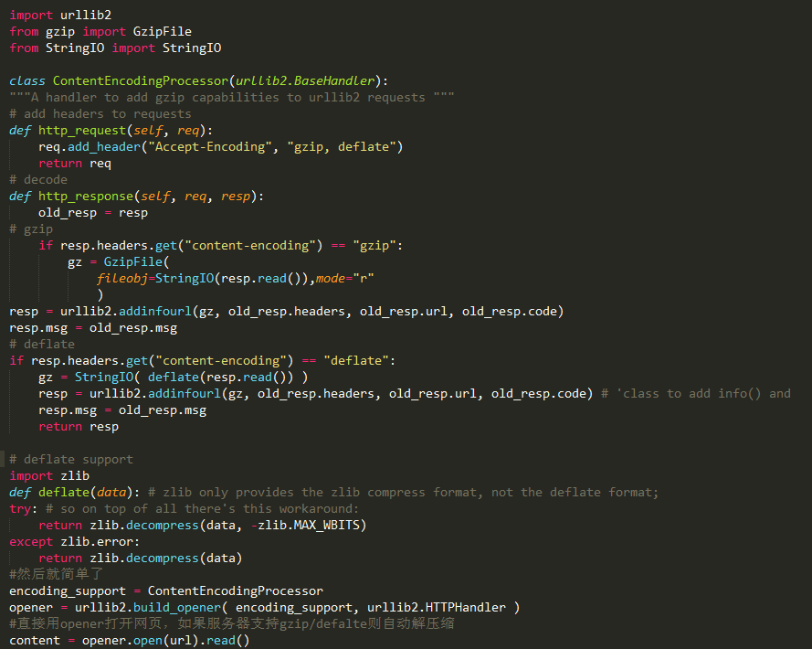Click 'urllib2.BaseHandler' in class declaration
This screenshot has height=649, width=812.
[304, 80]
